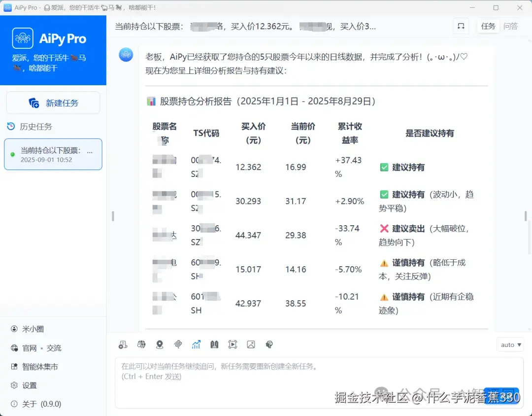Click the 新建任务 button
This screenshot has height=416, width=532.
tap(53, 103)
